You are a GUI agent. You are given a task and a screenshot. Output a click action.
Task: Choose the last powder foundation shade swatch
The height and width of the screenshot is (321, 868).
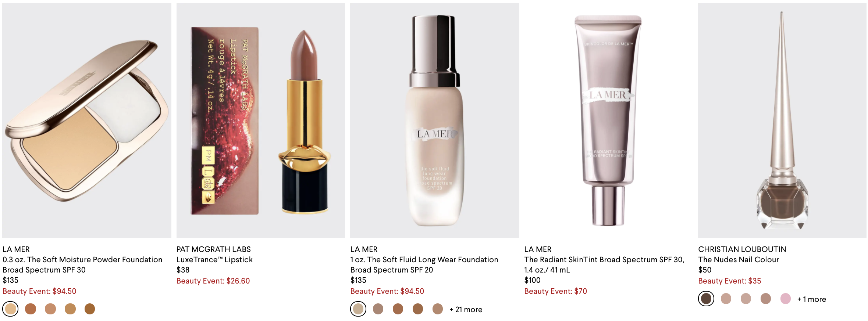(90, 309)
